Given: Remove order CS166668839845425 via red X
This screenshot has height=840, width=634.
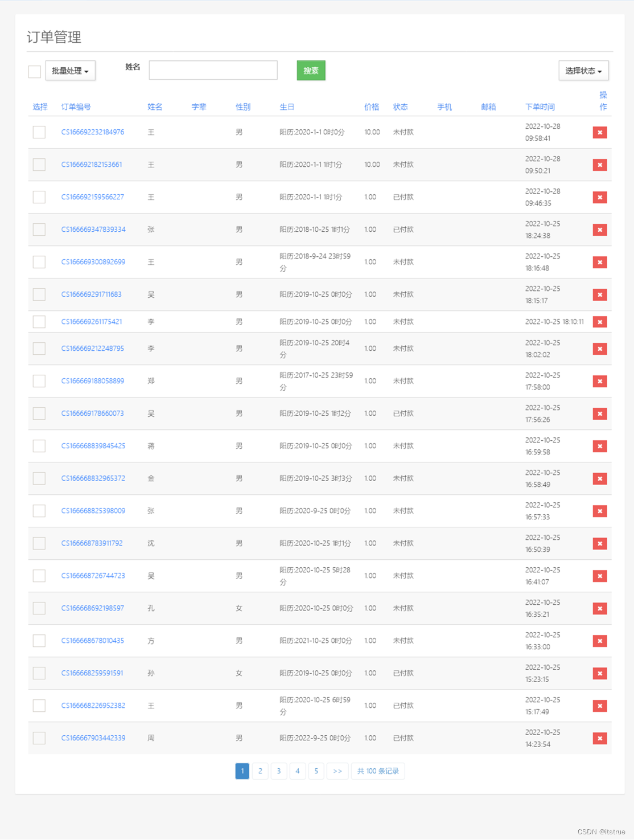Looking at the screenshot, I should (x=600, y=446).
